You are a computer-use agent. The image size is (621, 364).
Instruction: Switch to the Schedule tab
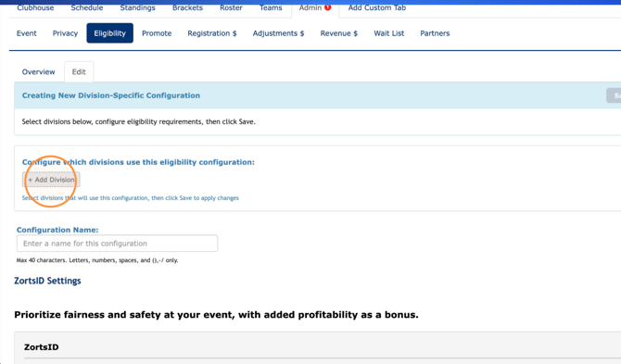tap(87, 8)
